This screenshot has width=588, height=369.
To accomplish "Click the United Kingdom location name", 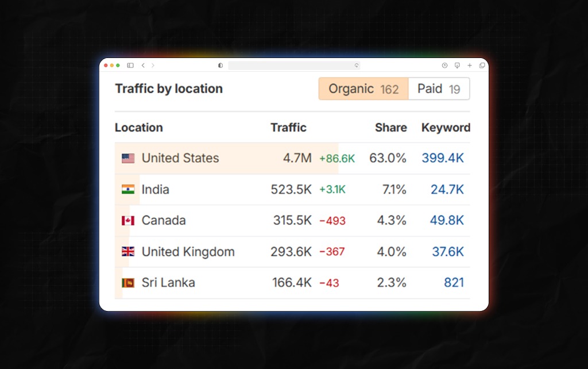I will pyautogui.click(x=188, y=252).
